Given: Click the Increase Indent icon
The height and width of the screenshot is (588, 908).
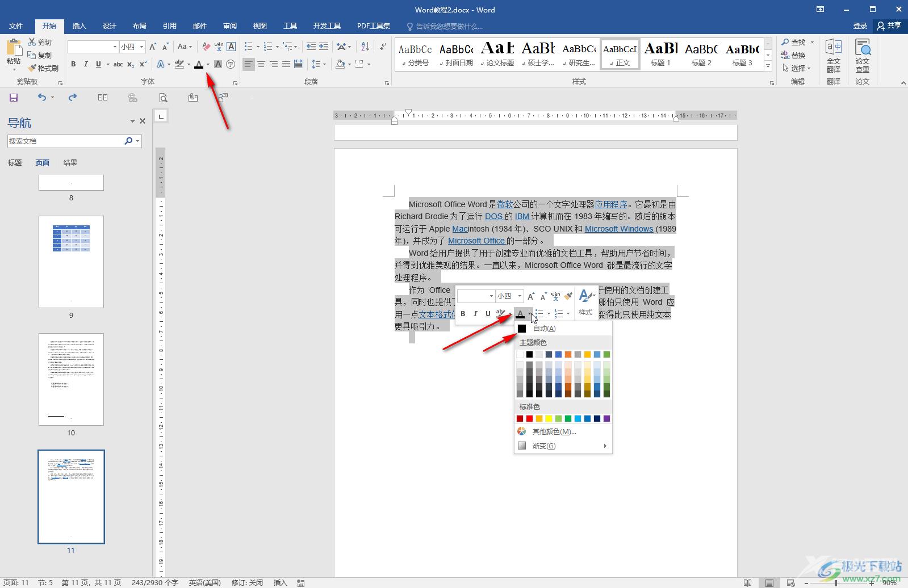Looking at the screenshot, I should tap(324, 47).
